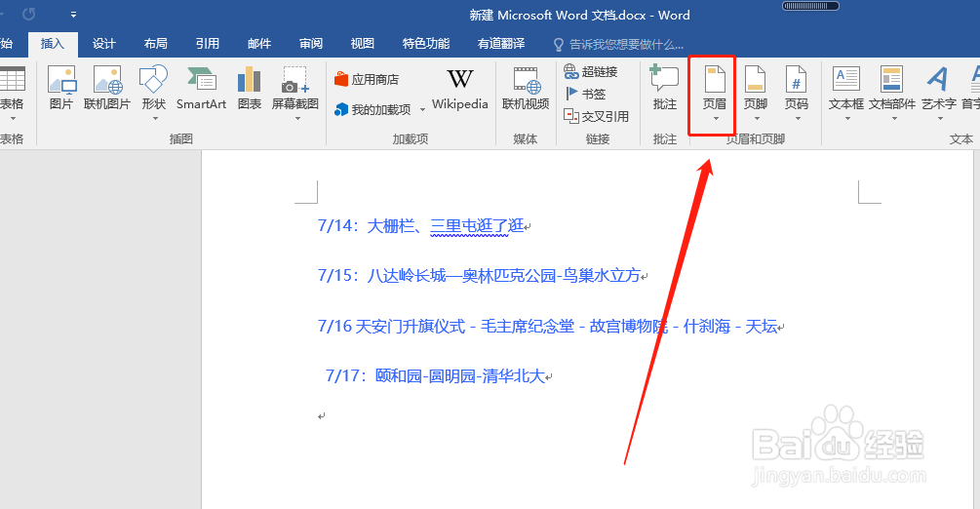Image resolution: width=980 pixels, height=509 pixels.
Task: Add a 批注 comment
Action: [664, 88]
